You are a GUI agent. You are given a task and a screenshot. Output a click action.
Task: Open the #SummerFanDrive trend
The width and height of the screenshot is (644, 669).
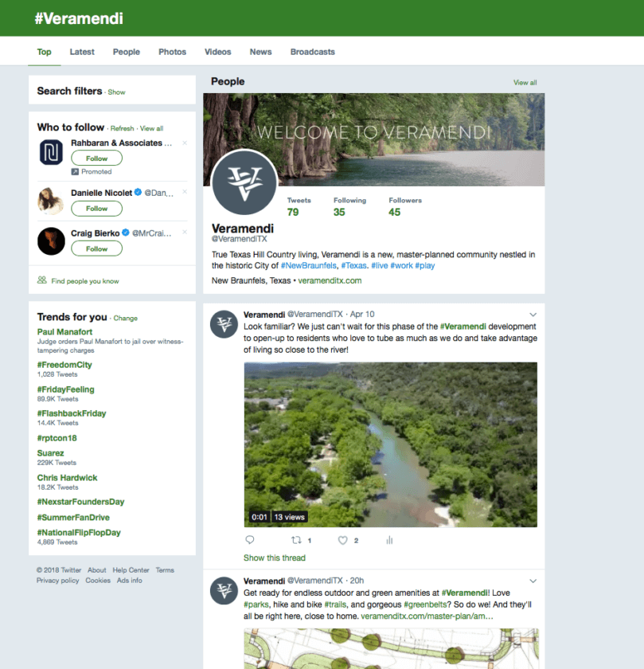click(x=73, y=518)
